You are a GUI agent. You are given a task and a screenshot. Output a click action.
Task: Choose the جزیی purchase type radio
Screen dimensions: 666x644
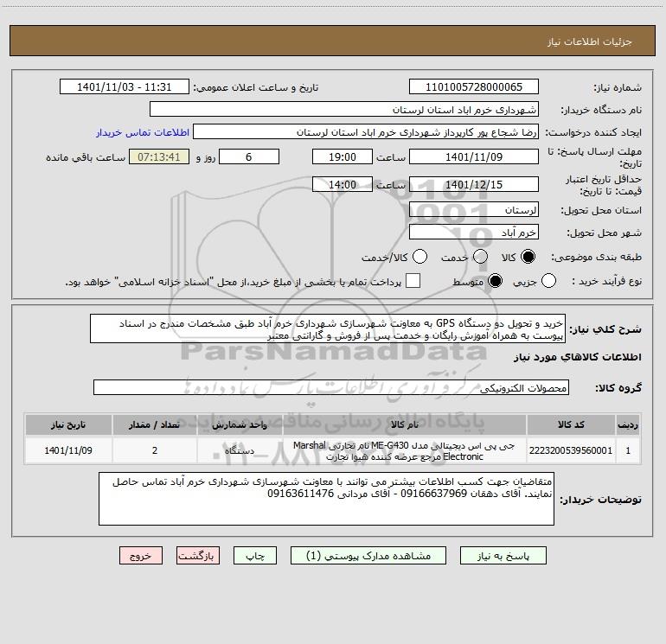(548, 281)
